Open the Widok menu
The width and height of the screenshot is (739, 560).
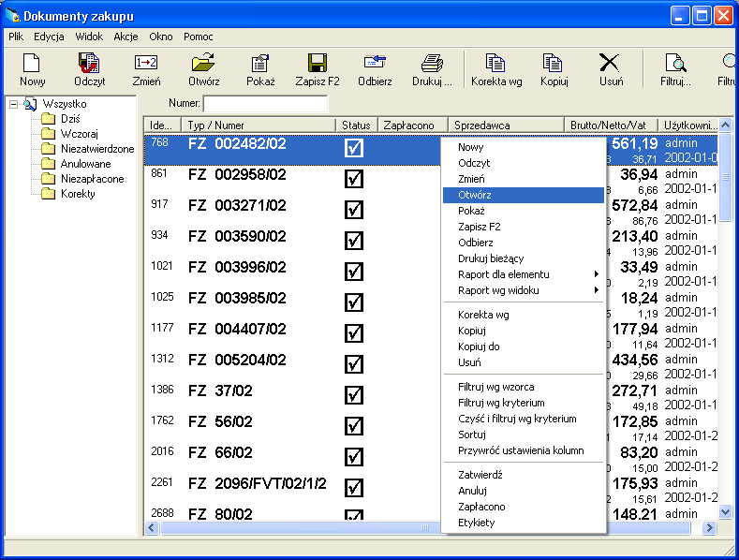[x=89, y=37]
